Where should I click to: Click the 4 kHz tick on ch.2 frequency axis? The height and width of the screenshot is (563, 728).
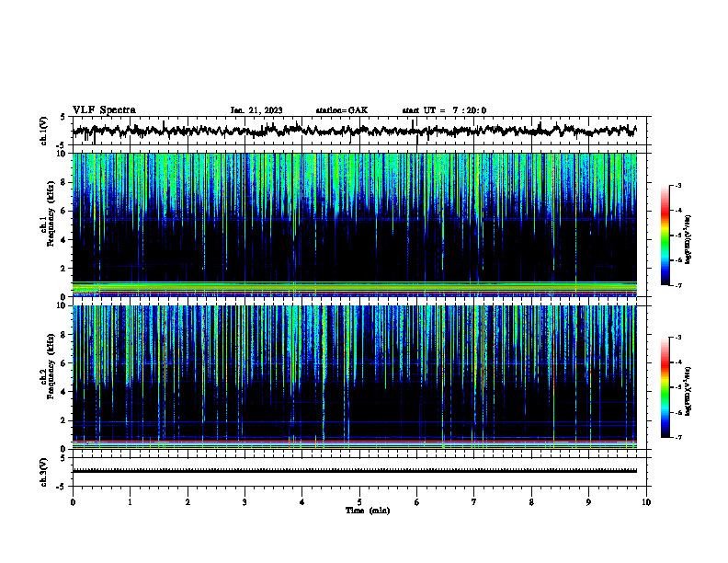click(64, 392)
